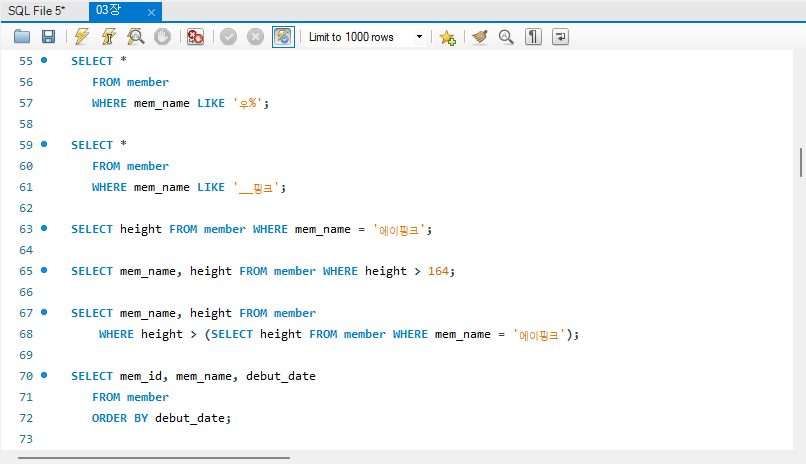The image size is (806, 464).
Task: Rollback transaction with the X circle icon
Action: tap(255, 36)
